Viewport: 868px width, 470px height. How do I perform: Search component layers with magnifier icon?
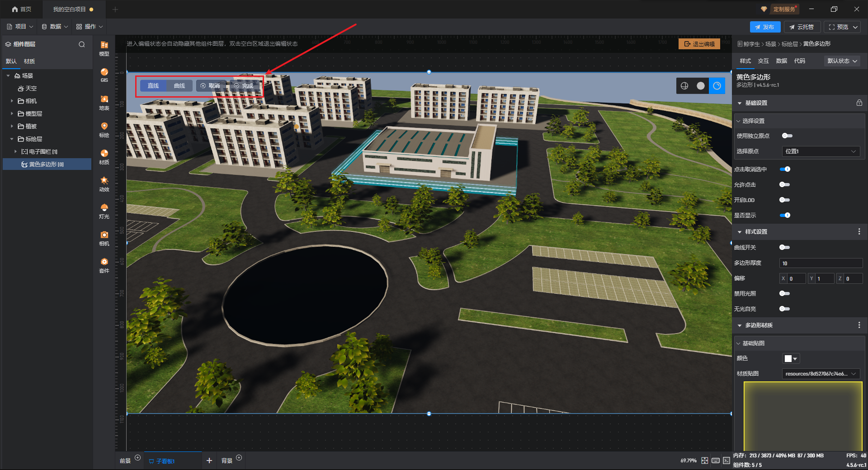(82, 44)
